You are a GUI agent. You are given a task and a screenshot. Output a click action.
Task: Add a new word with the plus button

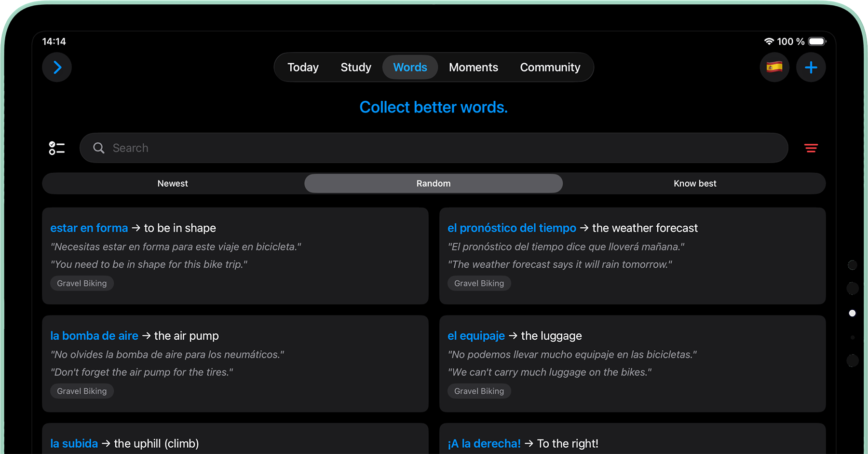click(812, 67)
